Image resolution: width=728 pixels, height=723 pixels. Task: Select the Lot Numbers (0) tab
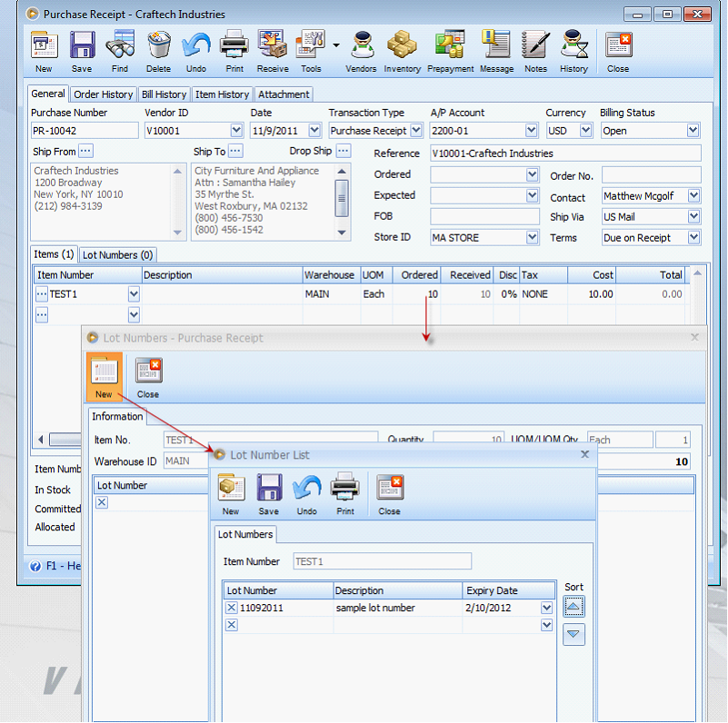[117, 255]
